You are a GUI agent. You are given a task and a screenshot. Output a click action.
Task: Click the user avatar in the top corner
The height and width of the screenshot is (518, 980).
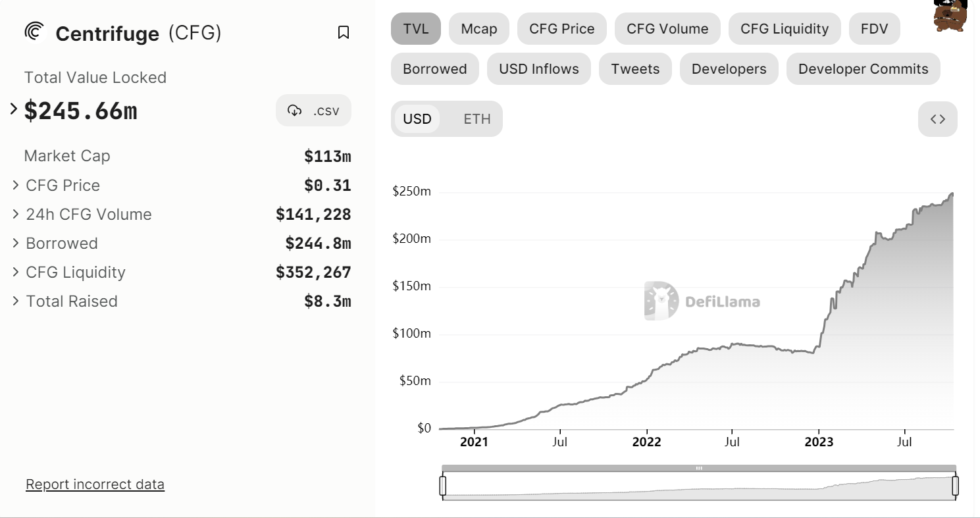click(948, 17)
